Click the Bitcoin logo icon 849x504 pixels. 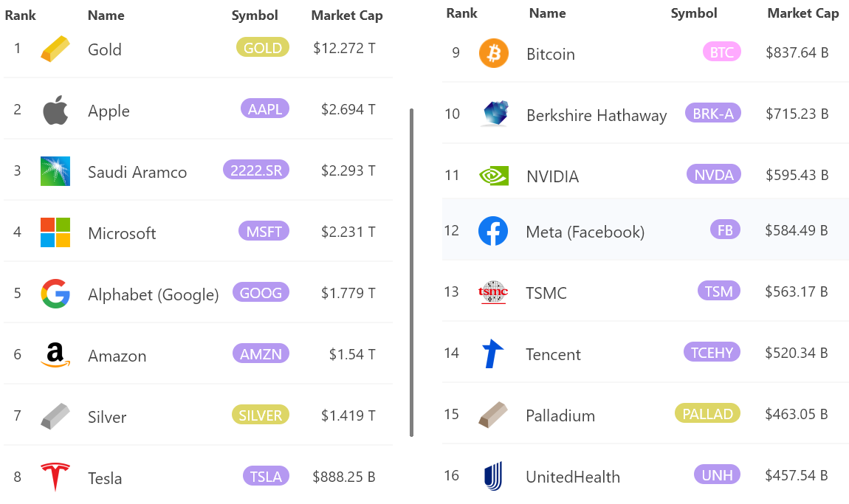coord(494,53)
